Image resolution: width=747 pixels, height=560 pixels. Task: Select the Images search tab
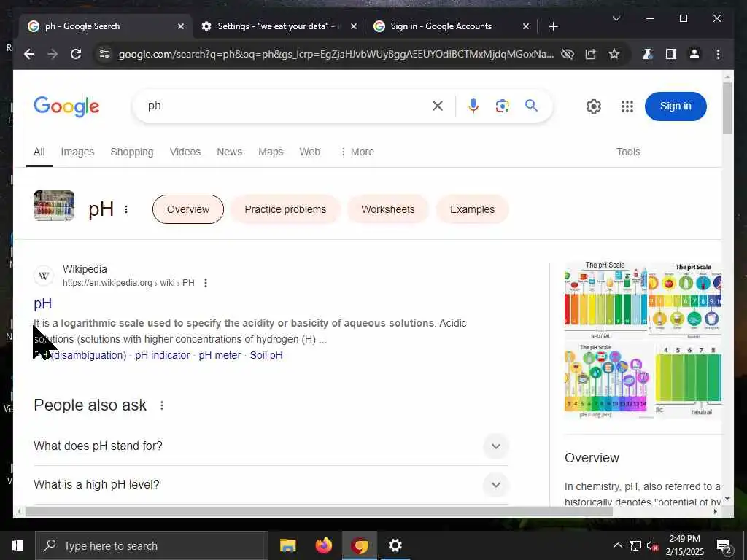(x=77, y=152)
